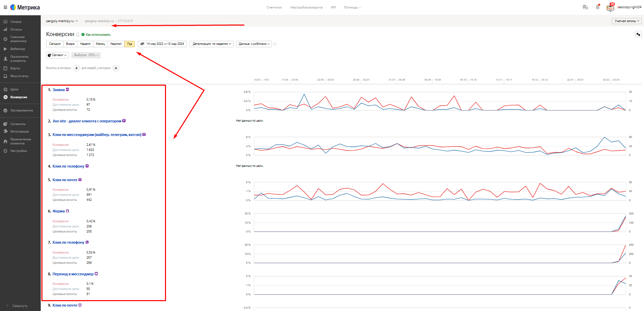The width and height of the screenshot is (644, 311).
Task: Click the notifications bell icon
Action: pyautogui.click(x=597, y=7)
